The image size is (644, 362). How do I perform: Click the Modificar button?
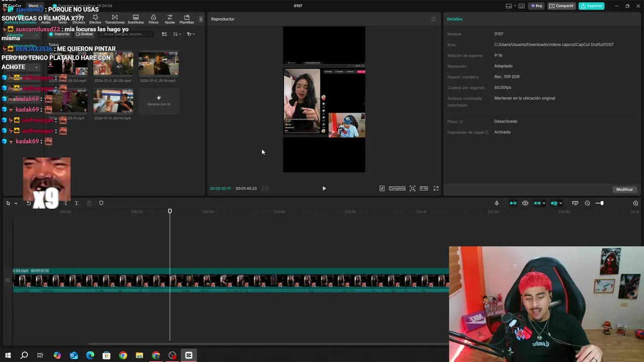(x=624, y=190)
